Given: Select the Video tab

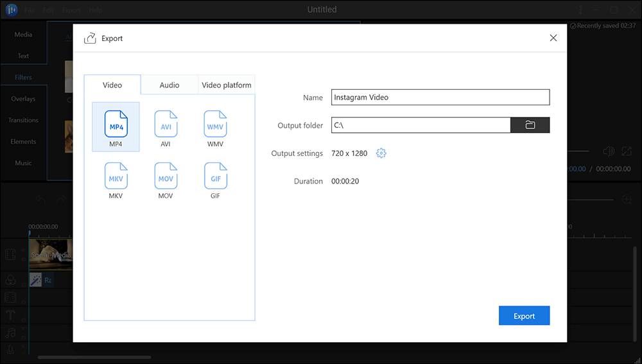Looking at the screenshot, I should (x=113, y=85).
